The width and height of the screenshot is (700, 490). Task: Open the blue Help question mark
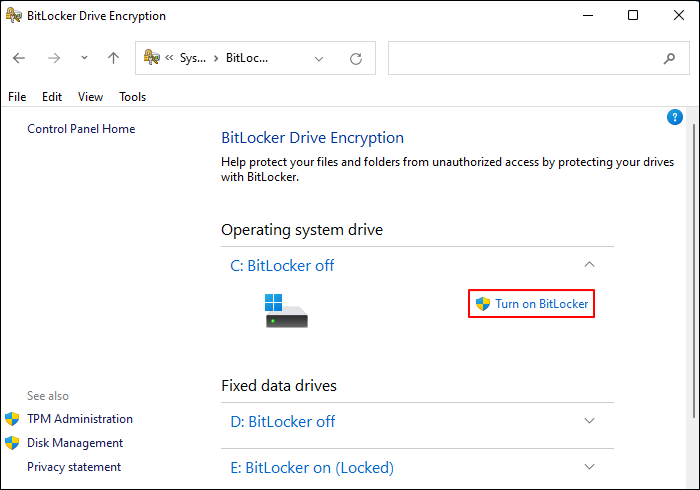tap(675, 117)
